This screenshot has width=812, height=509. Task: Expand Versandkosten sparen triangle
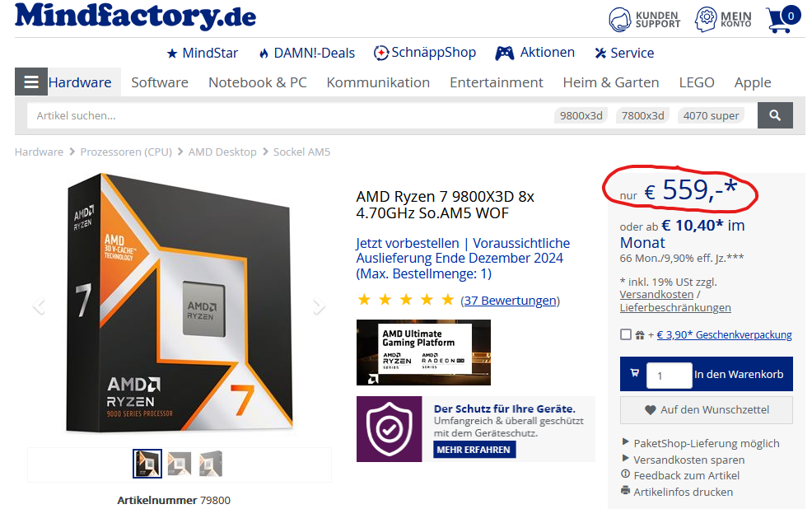(626, 458)
